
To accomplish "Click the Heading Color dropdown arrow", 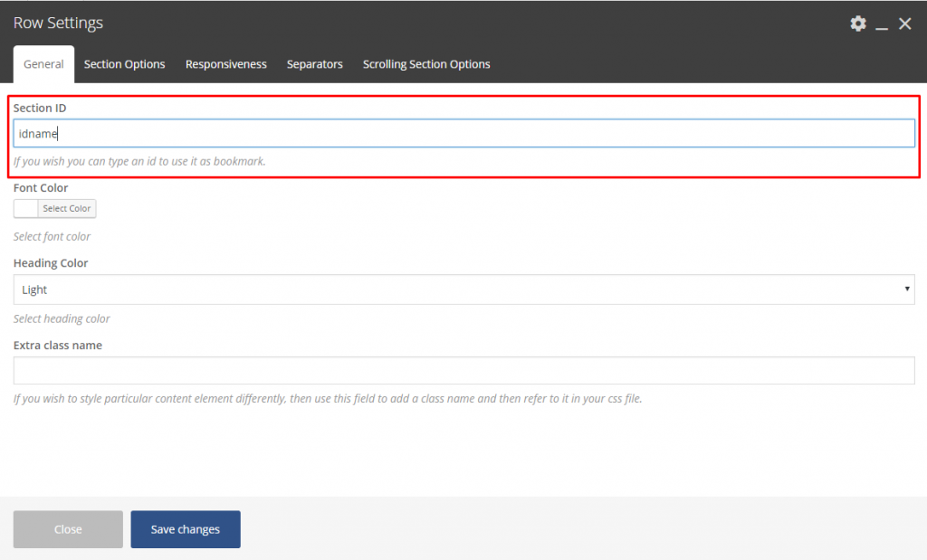I will (x=906, y=289).
